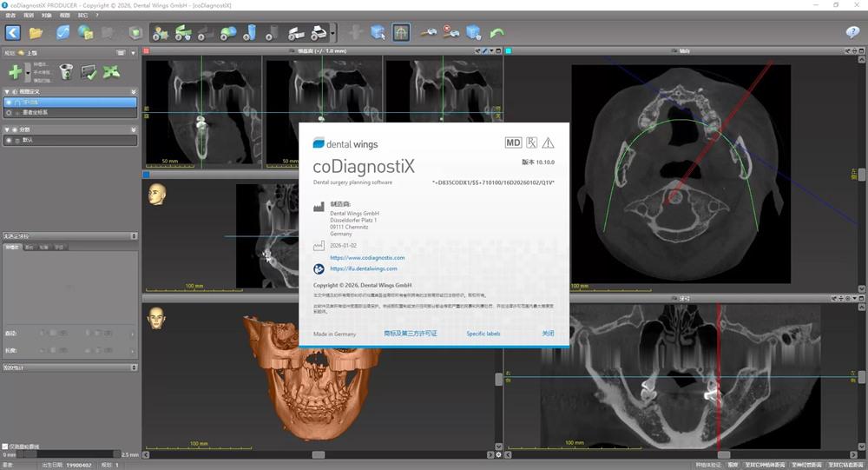
Task: Click the globe with folder toolbar icon
Action: [85, 33]
